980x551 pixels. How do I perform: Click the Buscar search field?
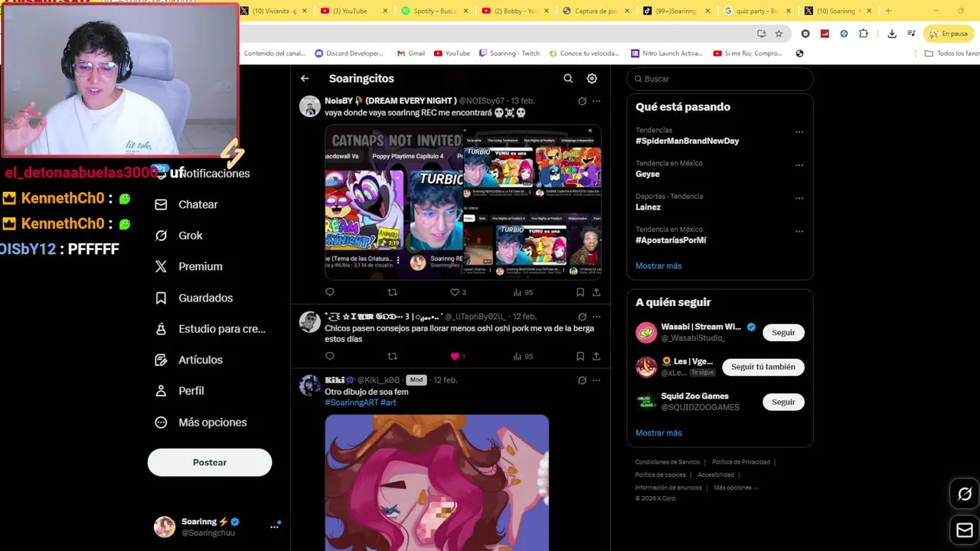click(x=720, y=79)
